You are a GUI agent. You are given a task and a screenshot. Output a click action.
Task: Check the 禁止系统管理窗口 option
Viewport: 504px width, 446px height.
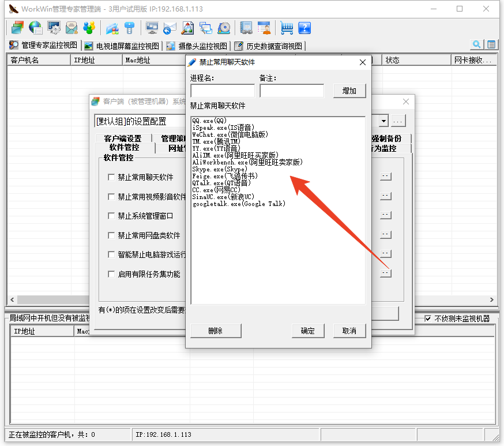click(x=112, y=216)
